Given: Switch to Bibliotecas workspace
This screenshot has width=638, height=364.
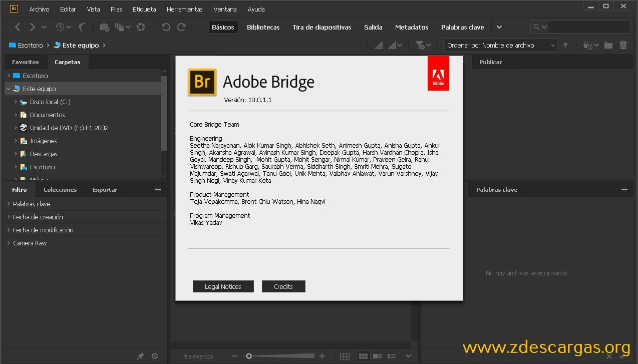Looking at the screenshot, I should tap(263, 27).
